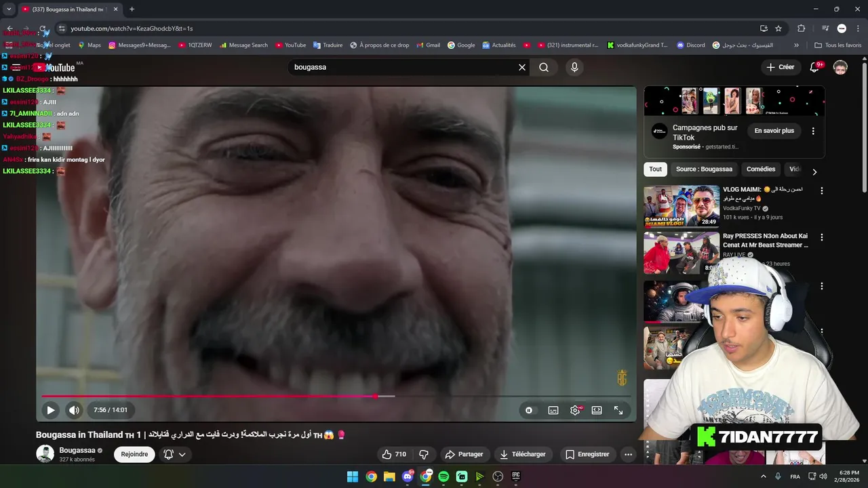Screen dimensions: 868x488
Task: Bookmark this page with the star
Action: tap(778, 28)
